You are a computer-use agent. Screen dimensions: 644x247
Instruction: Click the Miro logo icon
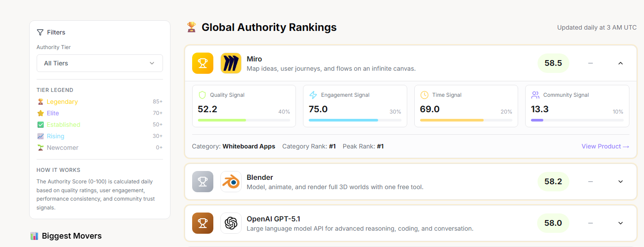point(231,63)
